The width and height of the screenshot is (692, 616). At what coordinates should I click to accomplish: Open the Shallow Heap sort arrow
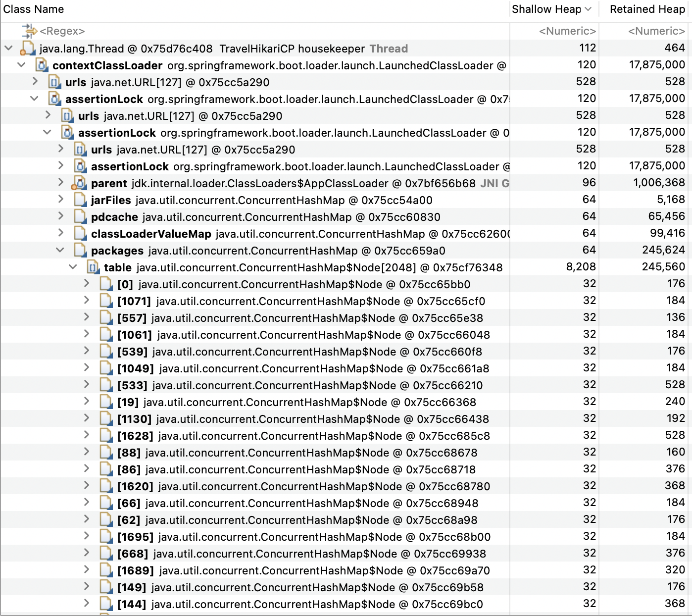pyautogui.click(x=588, y=9)
